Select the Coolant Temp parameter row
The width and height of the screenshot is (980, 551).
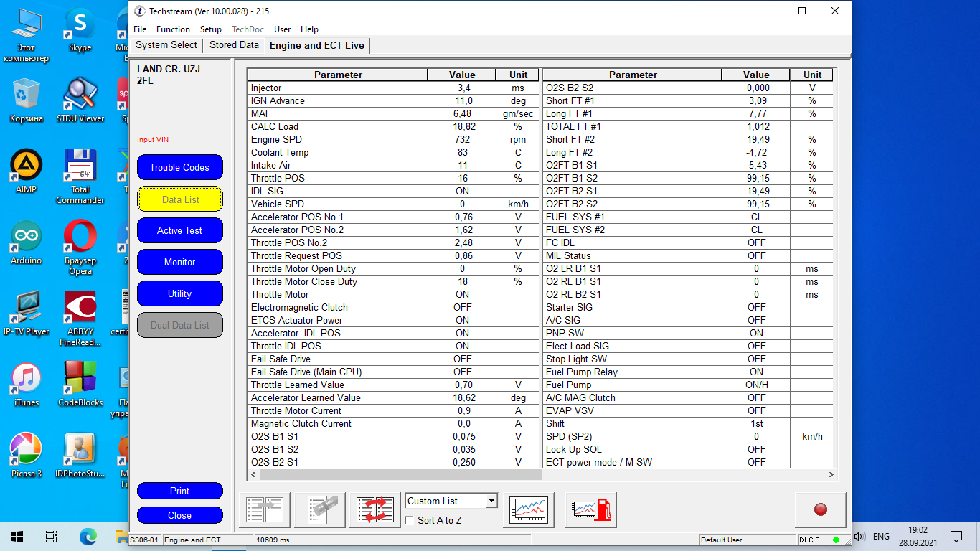click(x=394, y=152)
